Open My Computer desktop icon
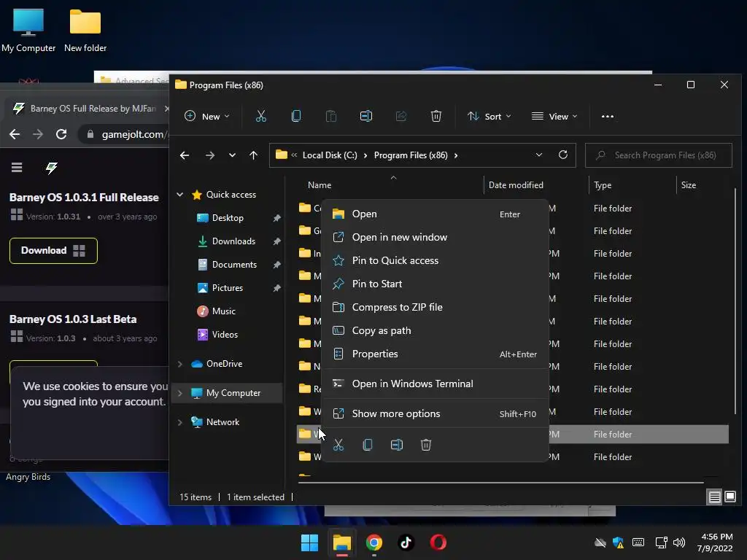 point(28,31)
